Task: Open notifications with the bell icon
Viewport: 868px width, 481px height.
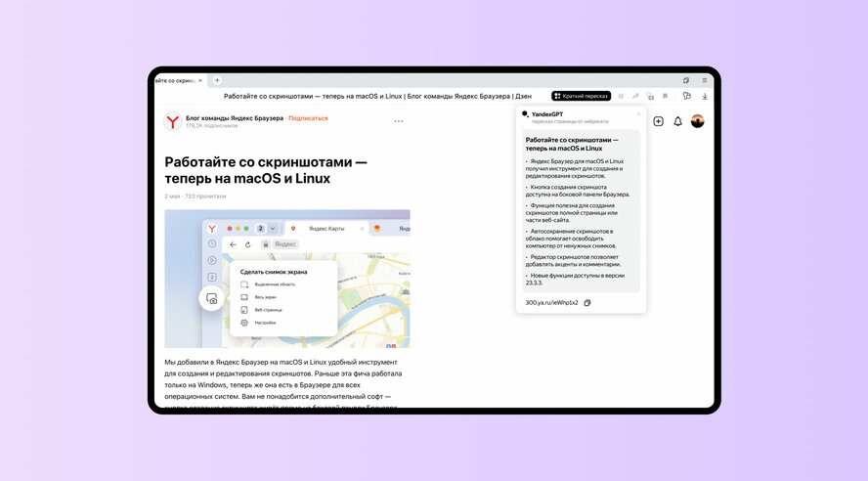Action: (x=677, y=121)
